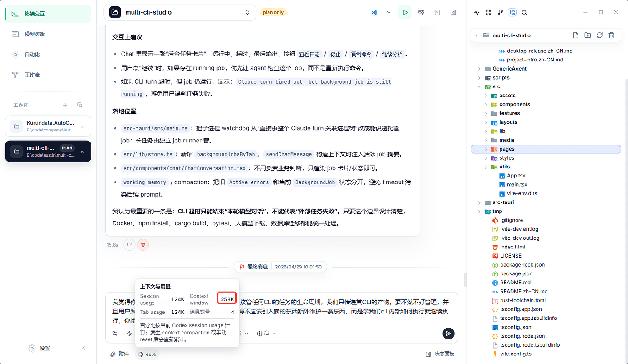This screenshot has width=628, height=364.
Task: Switch to 终端交互 sidebar tab
Action: (48, 14)
